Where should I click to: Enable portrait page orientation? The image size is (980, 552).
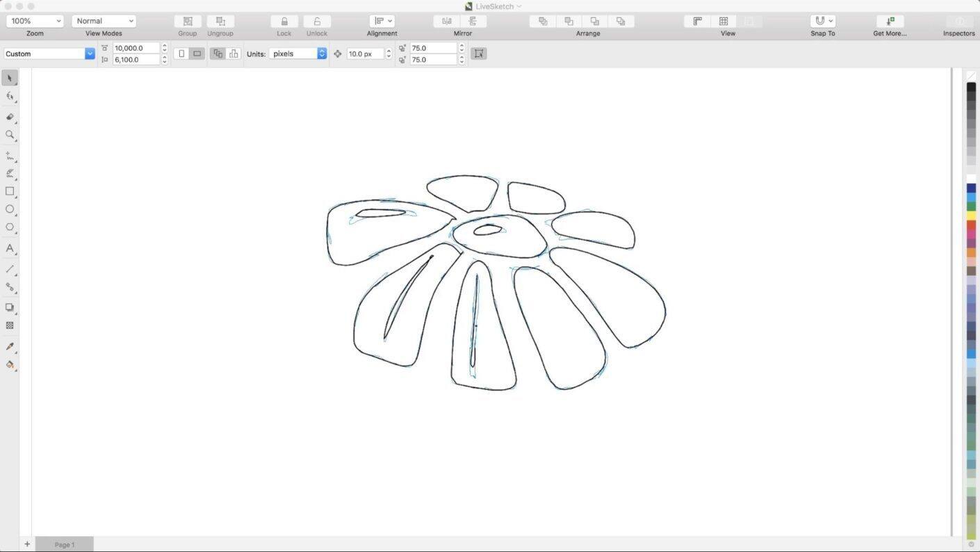(181, 53)
